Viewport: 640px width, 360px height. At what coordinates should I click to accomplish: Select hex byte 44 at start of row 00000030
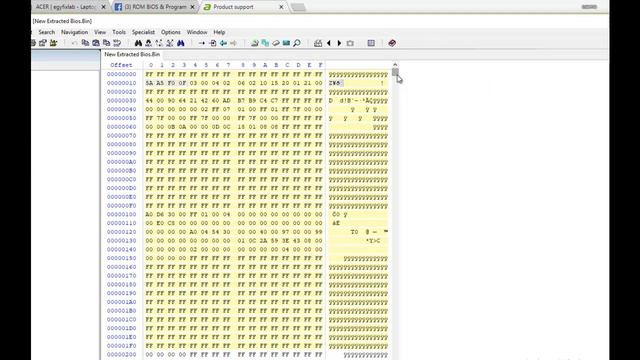click(x=149, y=101)
